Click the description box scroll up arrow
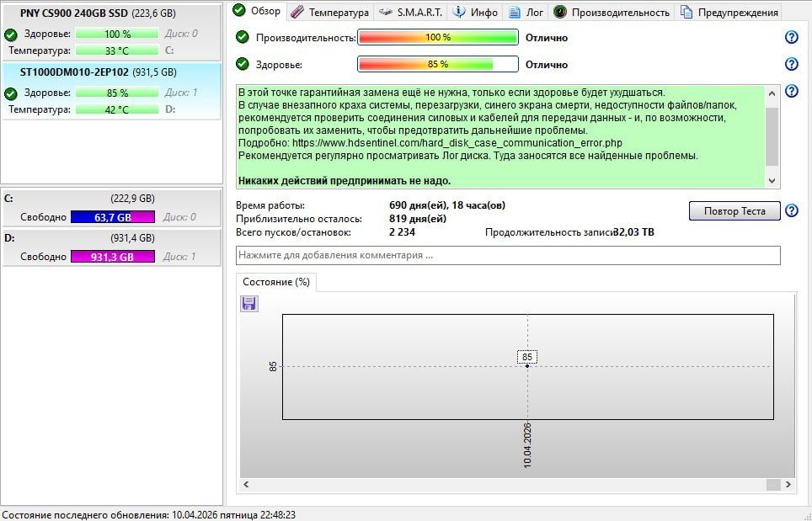812x521 pixels. point(772,93)
